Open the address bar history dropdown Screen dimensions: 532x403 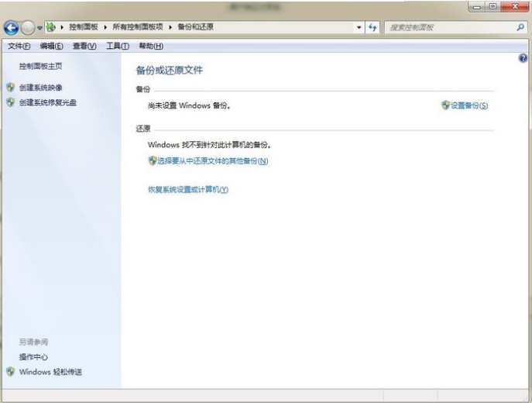[x=359, y=27]
